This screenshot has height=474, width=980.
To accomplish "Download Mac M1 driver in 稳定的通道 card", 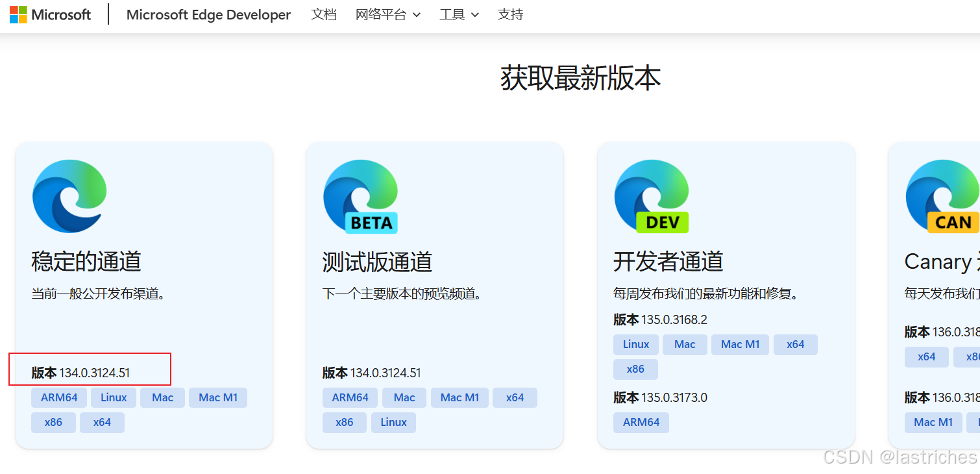I will point(218,397).
